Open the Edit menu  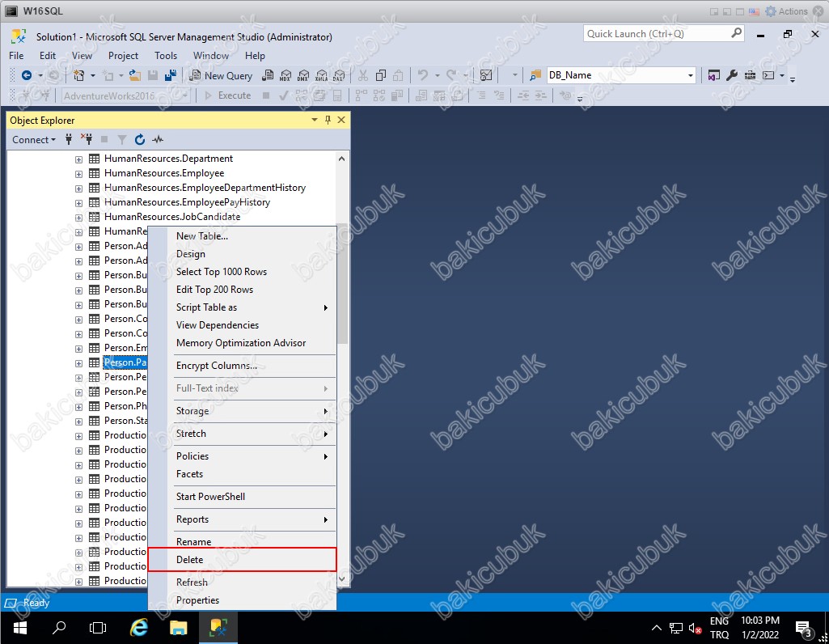48,56
